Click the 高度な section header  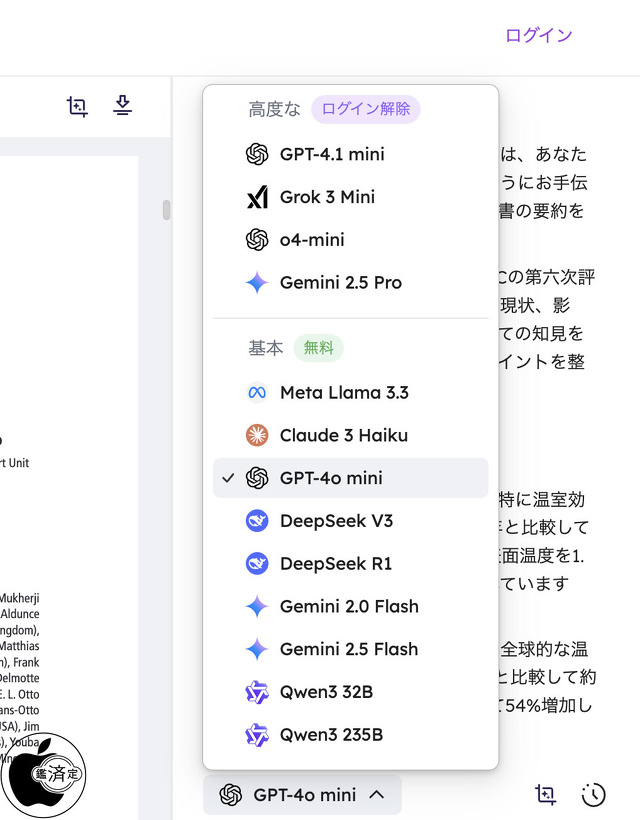[275, 109]
